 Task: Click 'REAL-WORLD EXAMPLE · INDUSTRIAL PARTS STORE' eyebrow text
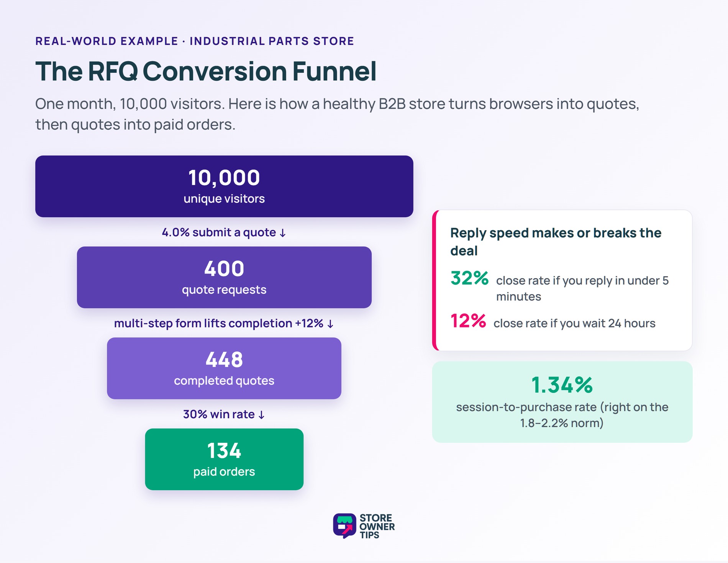(x=195, y=41)
